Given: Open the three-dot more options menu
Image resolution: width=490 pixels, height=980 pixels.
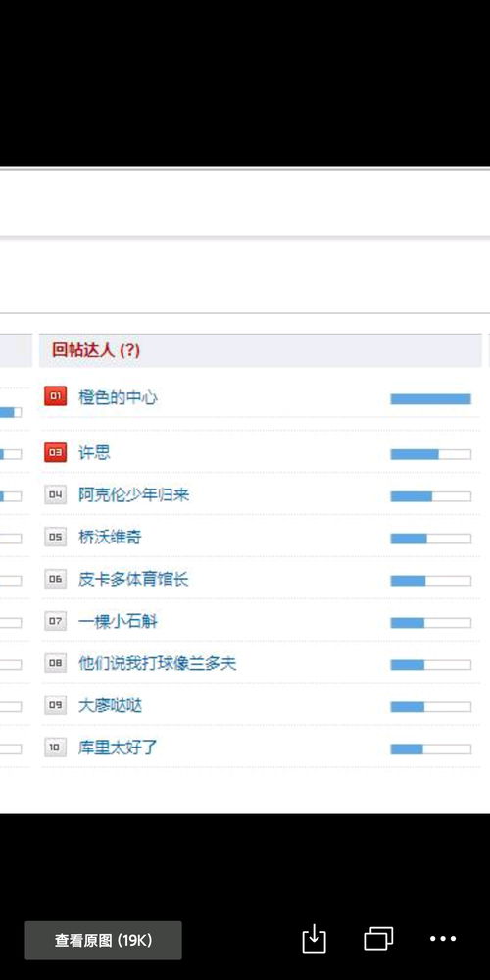Looking at the screenshot, I should (x=443, y=938).
